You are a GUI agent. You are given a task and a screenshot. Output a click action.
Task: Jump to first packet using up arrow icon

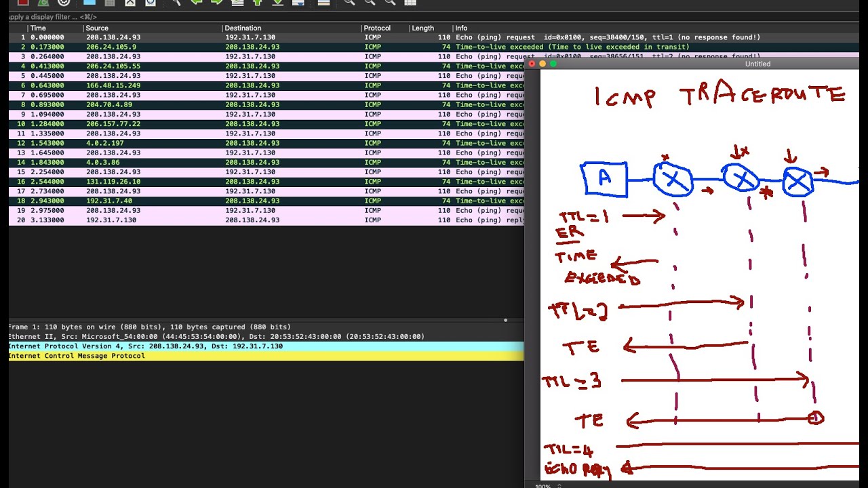tap(258, 3)
